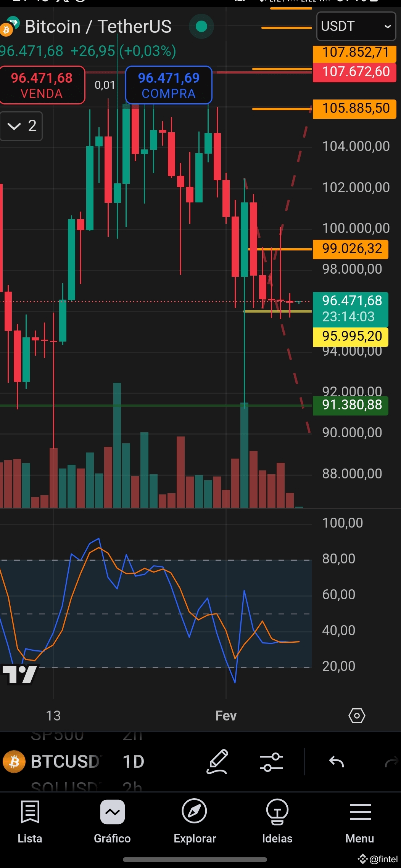The image size is (401, 868).
Task: Tap the price change +26,95 (+0,03%) text
Action: (x=124, y=51)
